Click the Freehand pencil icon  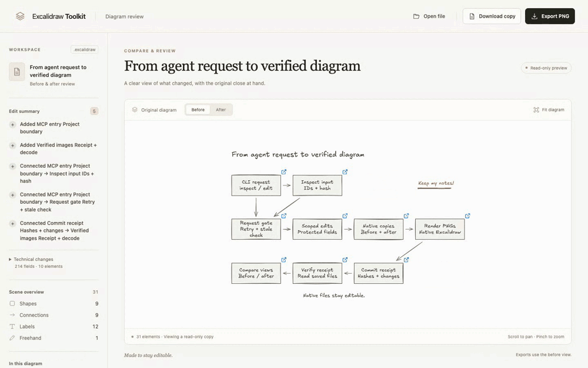tap(12, 338)
